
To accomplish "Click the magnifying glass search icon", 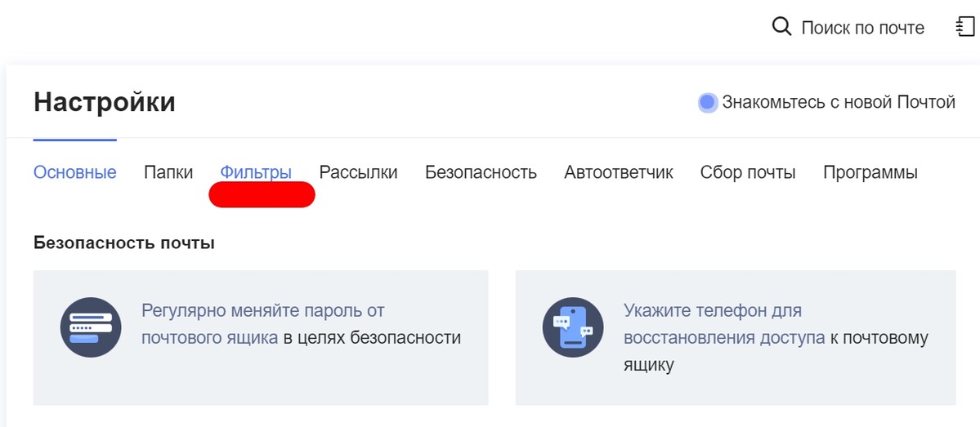I will tap(782, 27).
